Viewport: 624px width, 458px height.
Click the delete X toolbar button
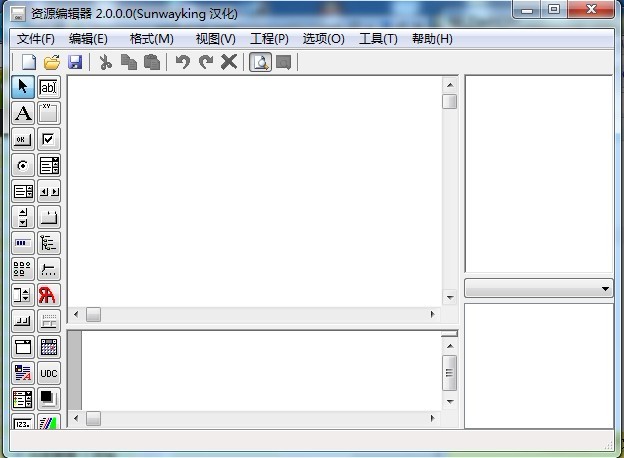tap(229, 62)
